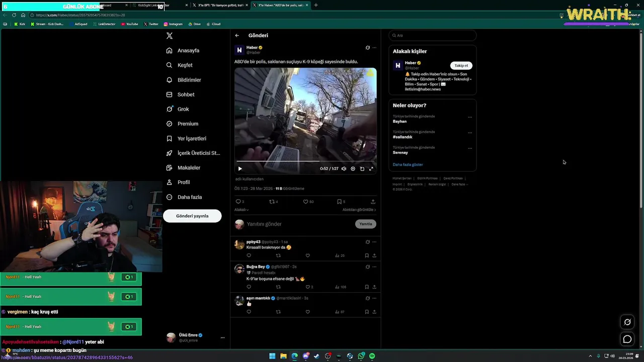Open Alıntıları görüntüle link
Image resolution: width=644 pixels, height=362 pixels.
point(359,210)
